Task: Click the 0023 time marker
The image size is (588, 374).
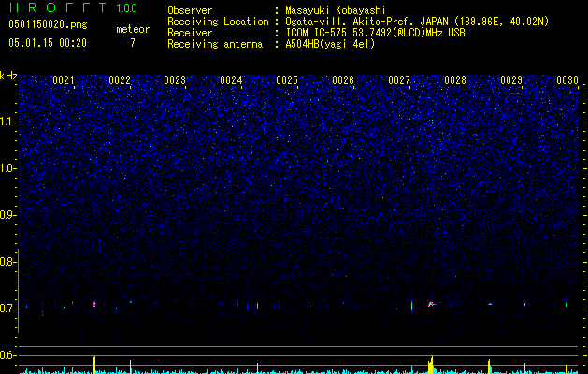Action: (175, 80)
